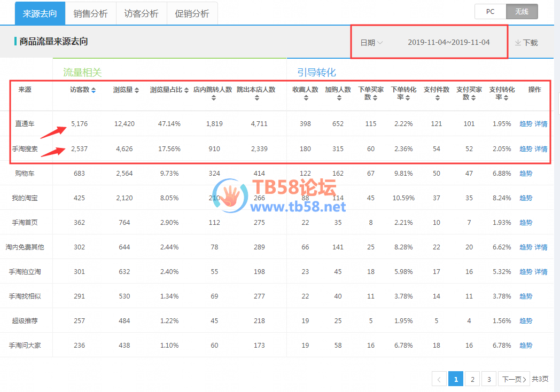Open the 销售分析 tab
This screenshot has width=560, height=392.
tap(91, 13)
